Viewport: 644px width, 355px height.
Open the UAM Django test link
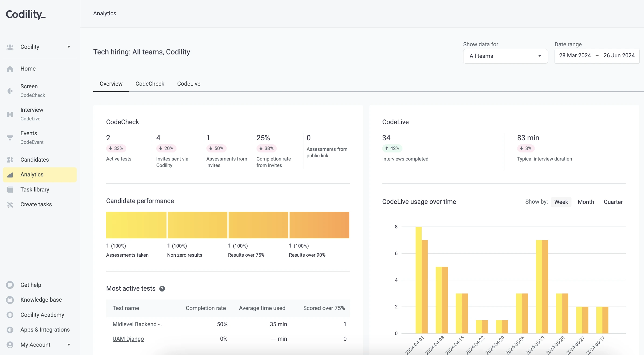click(128, 339)
